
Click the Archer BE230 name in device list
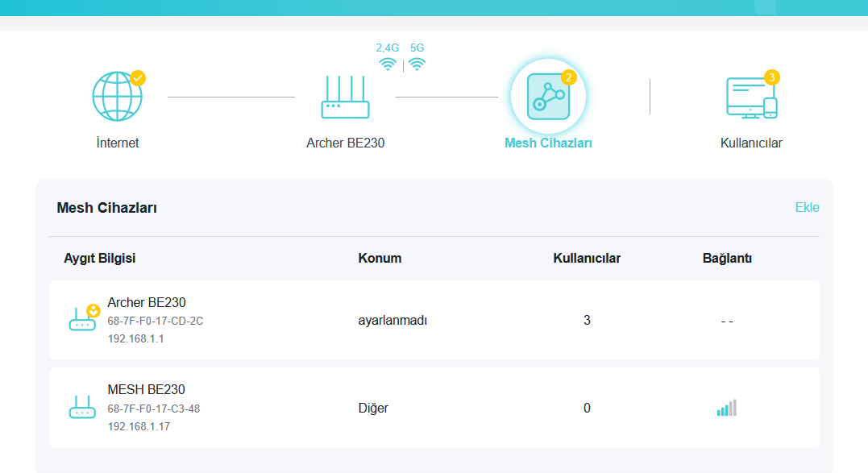[147, 303]
